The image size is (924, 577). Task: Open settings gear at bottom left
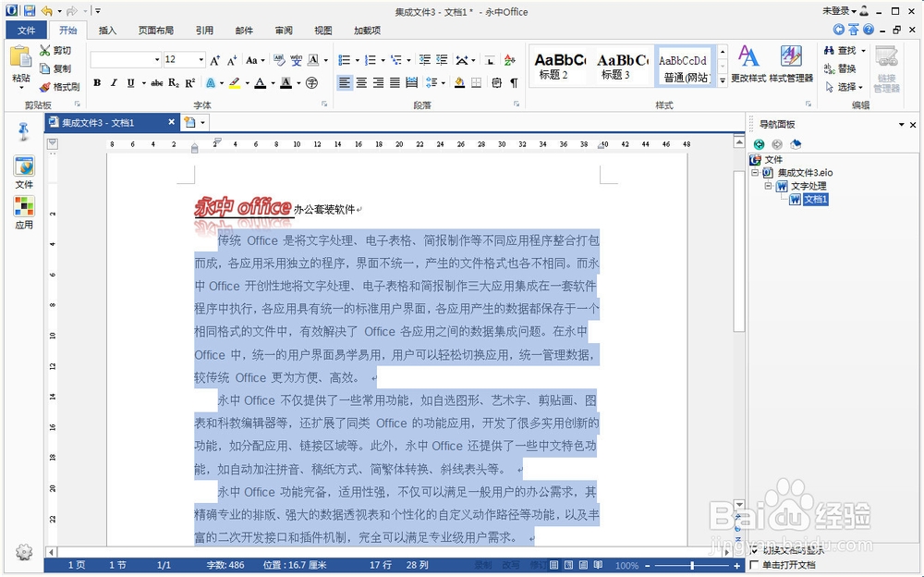24,552
